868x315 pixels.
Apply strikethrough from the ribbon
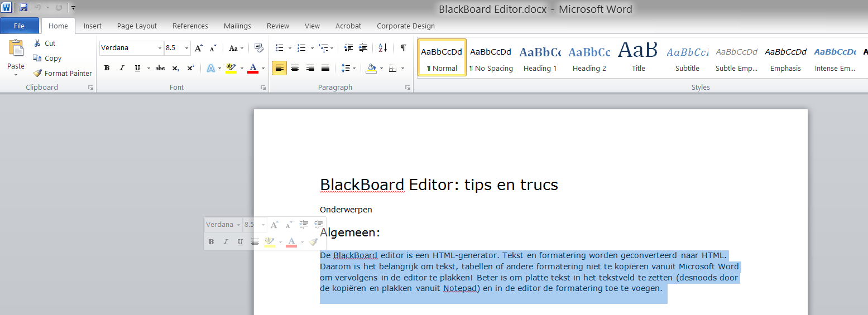click(x=160, y=68)
